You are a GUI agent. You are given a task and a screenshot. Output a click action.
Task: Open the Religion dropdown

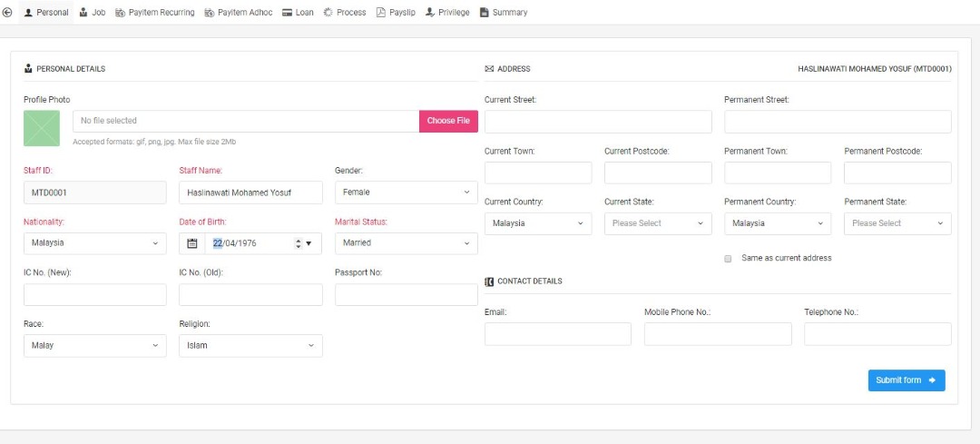pyautogui.click(x=250, y=346)
